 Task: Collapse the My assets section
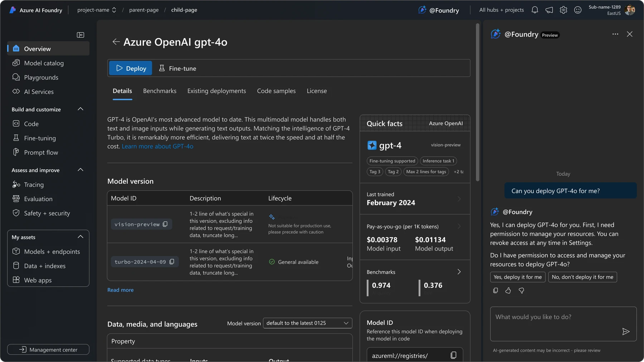tap(80, 237)
